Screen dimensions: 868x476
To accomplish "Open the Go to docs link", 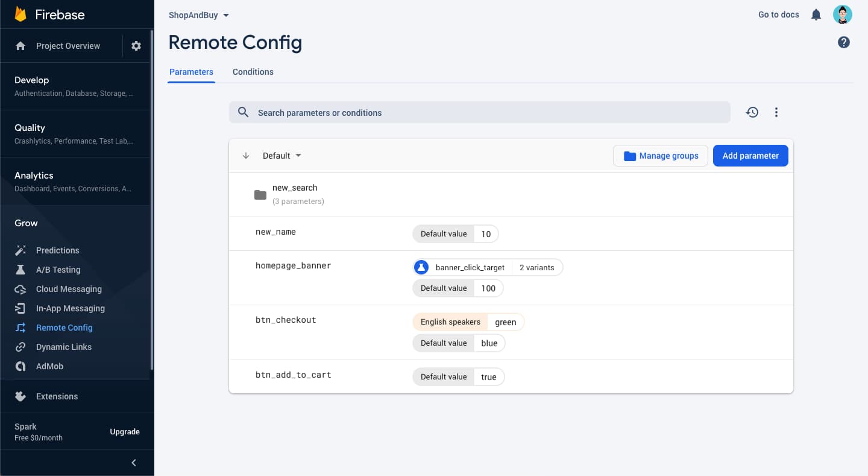I will [x=779, y=14].
